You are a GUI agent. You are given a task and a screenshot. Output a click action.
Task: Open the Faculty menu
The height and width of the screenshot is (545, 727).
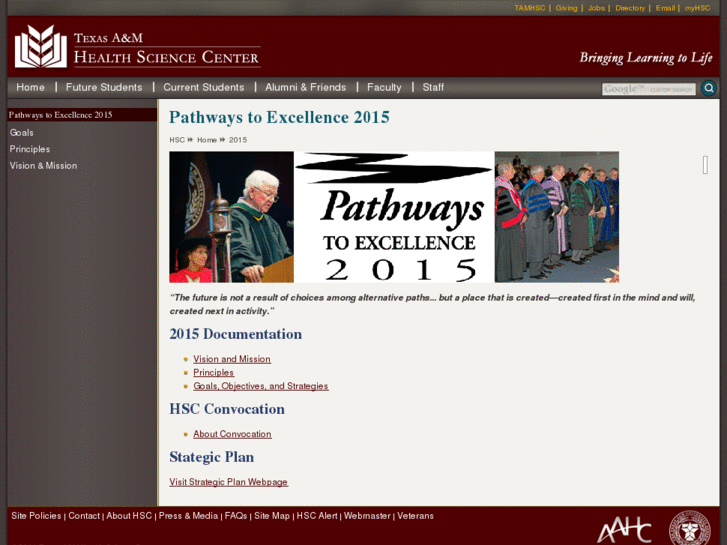[384, 87]
